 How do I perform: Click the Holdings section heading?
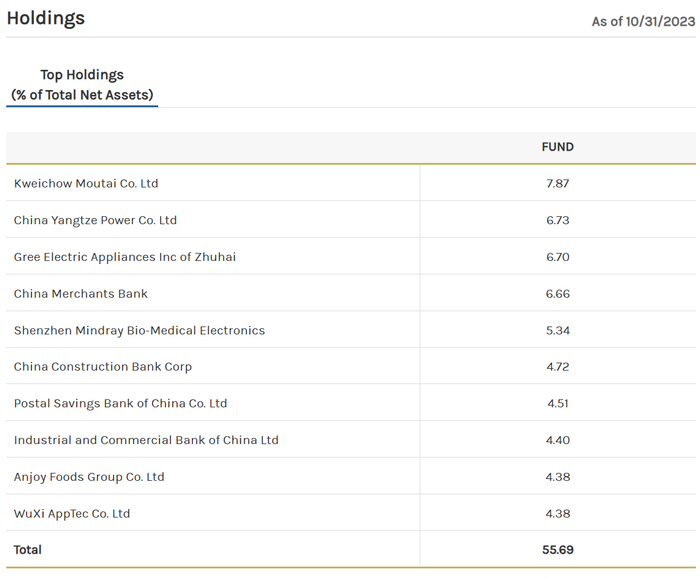point(46,18)
